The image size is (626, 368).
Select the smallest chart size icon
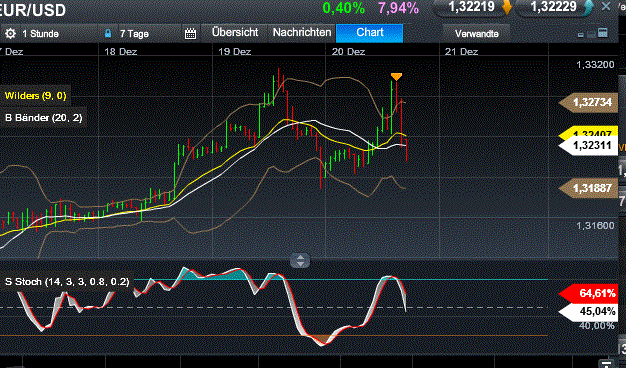[x=580, y=35]
